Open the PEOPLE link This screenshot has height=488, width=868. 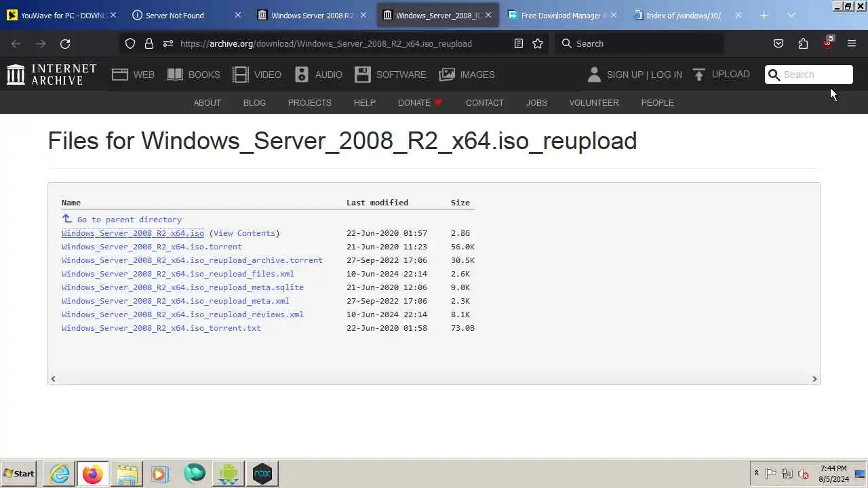657,103
